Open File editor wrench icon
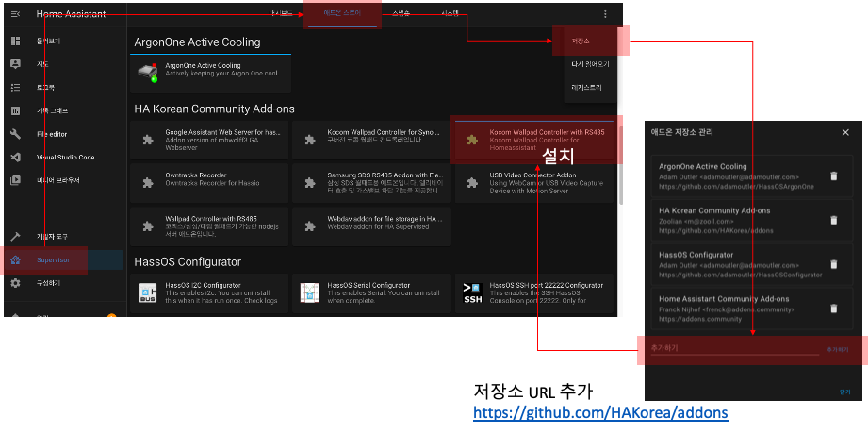 click(15, 134)
